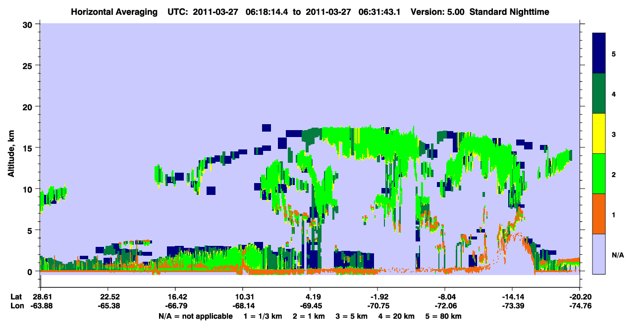Click the 'Altitude, km' axis label
644x330 pixels.
click(x=11, y=154)
